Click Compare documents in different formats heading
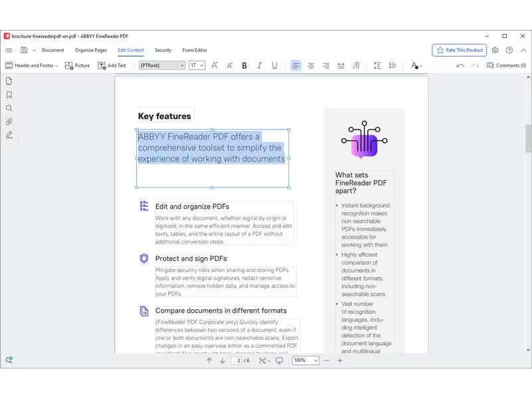 (x=221, y=311)
